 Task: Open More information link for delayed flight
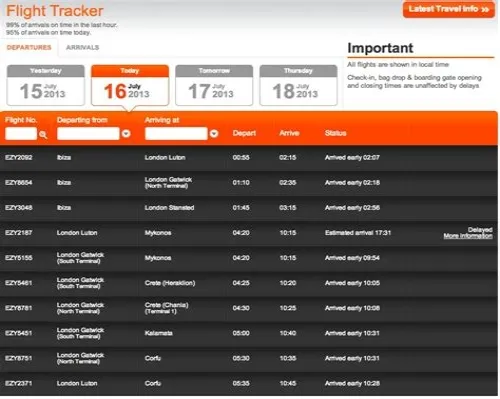click(468, 236)
